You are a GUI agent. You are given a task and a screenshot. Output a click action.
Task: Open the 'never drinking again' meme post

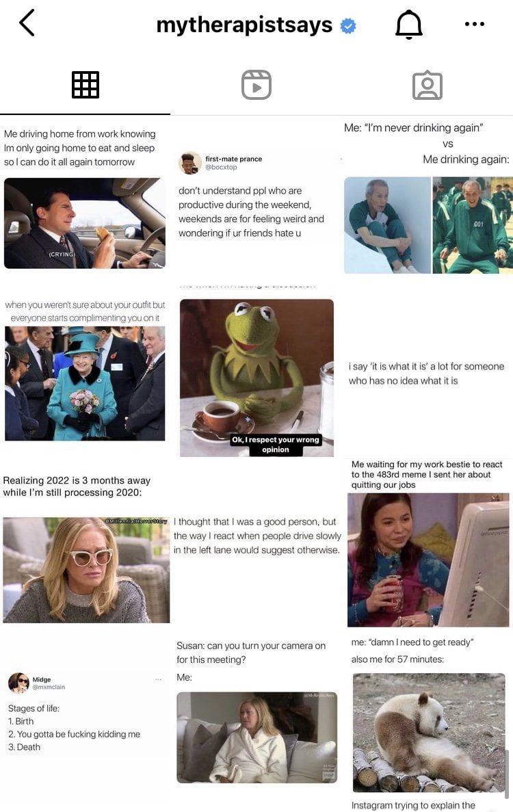428,199
